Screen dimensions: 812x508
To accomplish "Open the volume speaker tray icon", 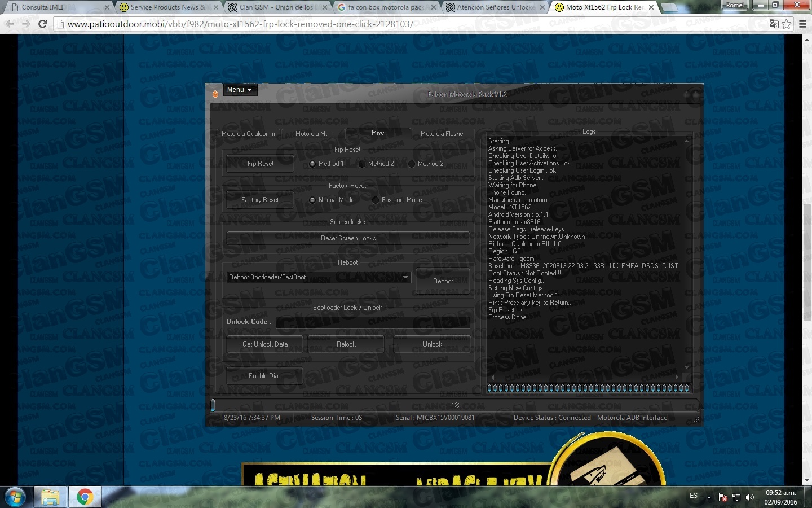I will [750, 497].
